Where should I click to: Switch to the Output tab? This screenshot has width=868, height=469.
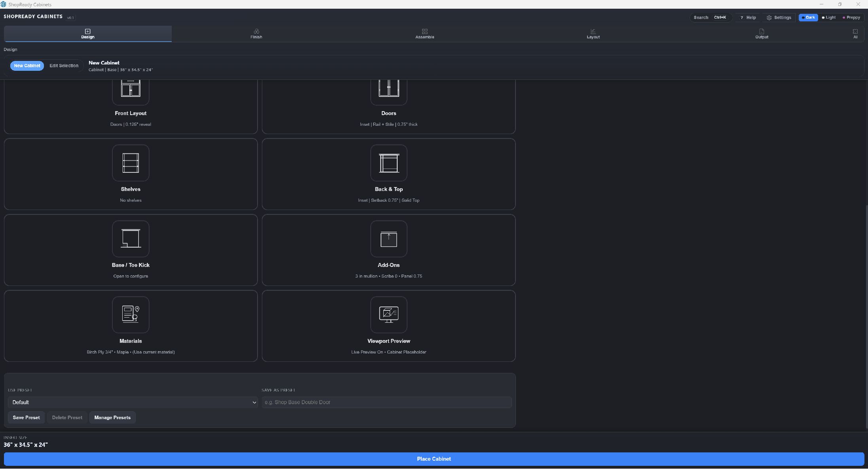[762, 34]
